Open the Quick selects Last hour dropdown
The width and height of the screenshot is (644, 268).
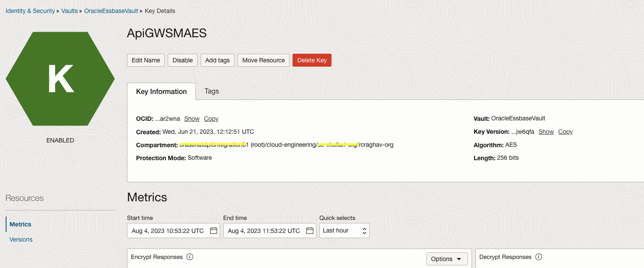(x=345, y=231)
